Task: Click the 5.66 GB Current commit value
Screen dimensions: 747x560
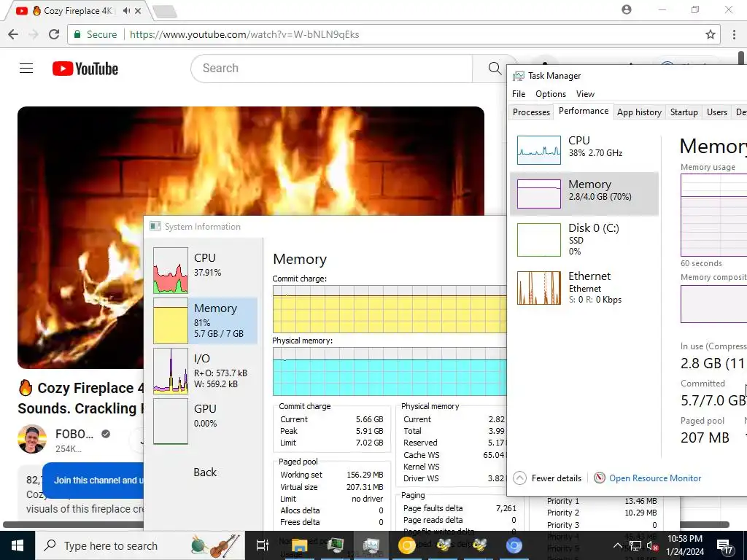Action: tap(369, 419)
